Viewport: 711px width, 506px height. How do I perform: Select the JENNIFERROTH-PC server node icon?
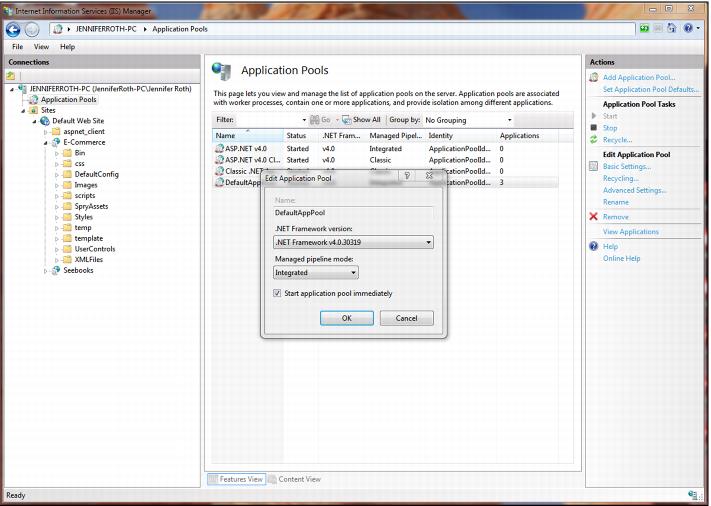point(22,88)
